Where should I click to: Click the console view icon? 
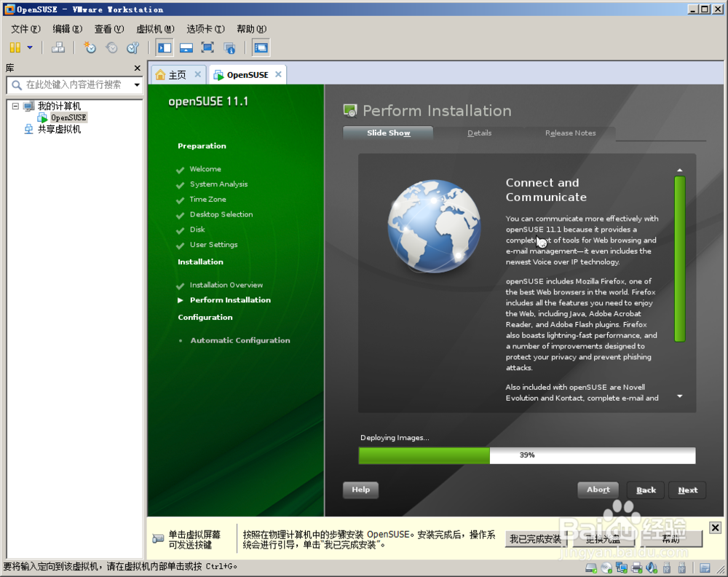click(261, 47)
